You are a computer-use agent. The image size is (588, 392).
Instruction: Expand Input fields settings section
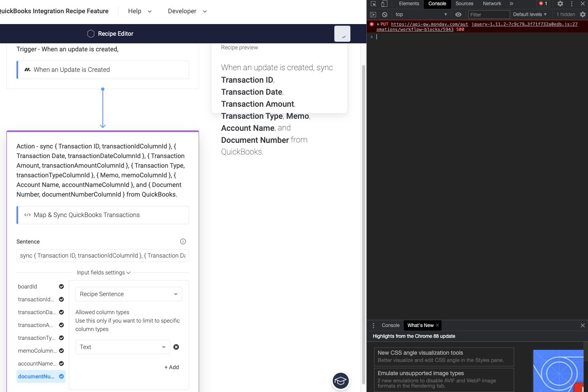(x=104, y=272)
